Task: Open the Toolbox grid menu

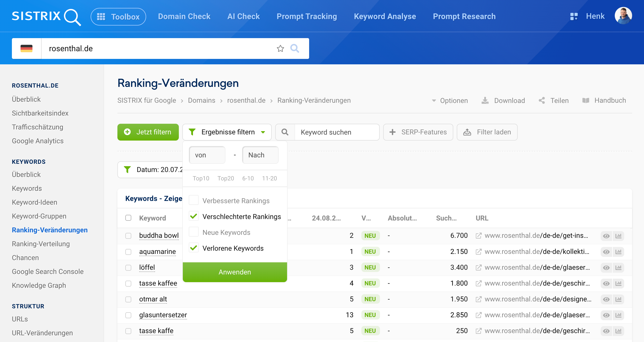Action: 118,17
